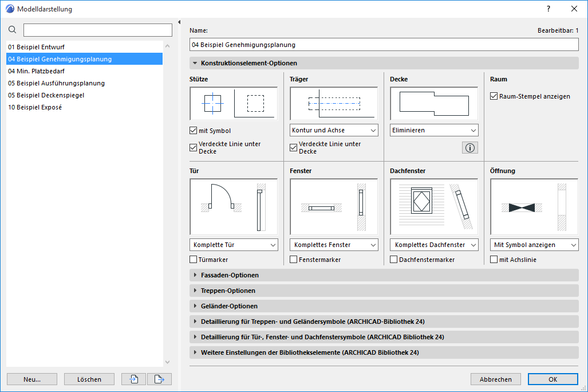Open the Kontur und Achse dropdown
588x392 pixels.
334,130
